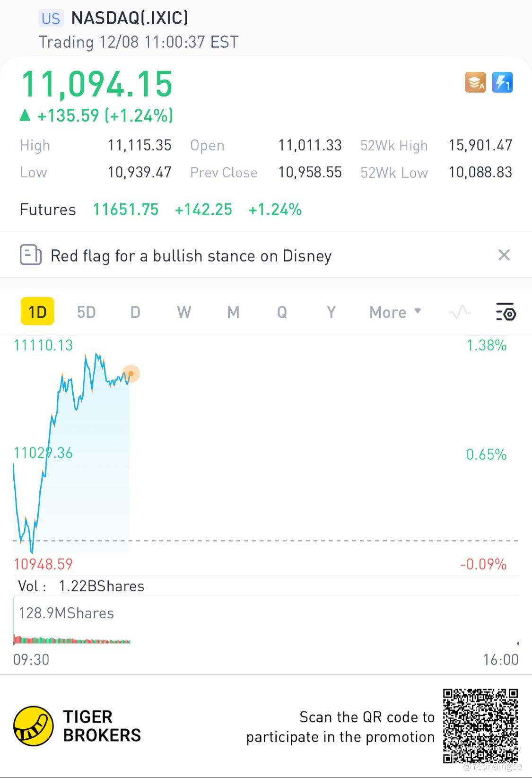The width and height of the screenshot is (532, 778).
Task: Select the yearly Y timeframe
Action: click(x=331, y=312)
